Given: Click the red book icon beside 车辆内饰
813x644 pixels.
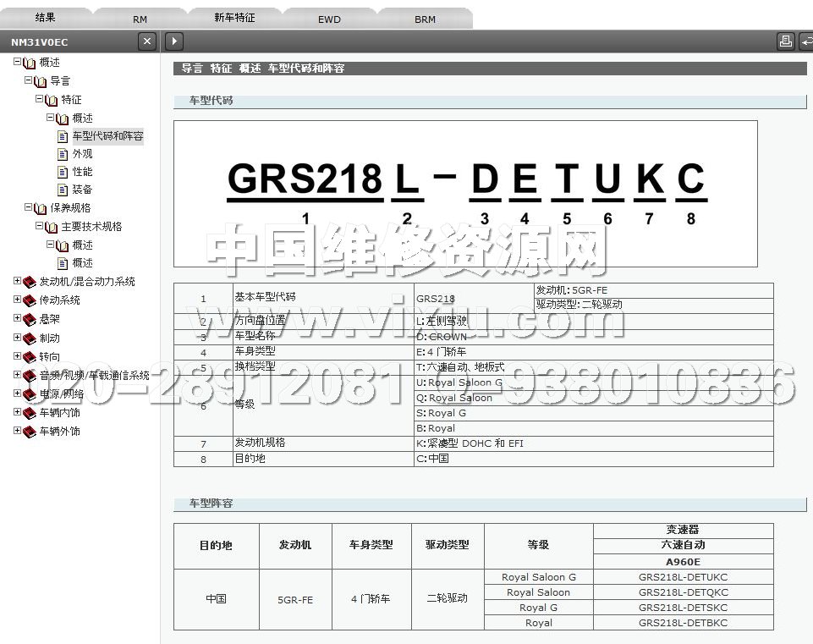Looking at the screenshot, I should (x=30, y=413).
